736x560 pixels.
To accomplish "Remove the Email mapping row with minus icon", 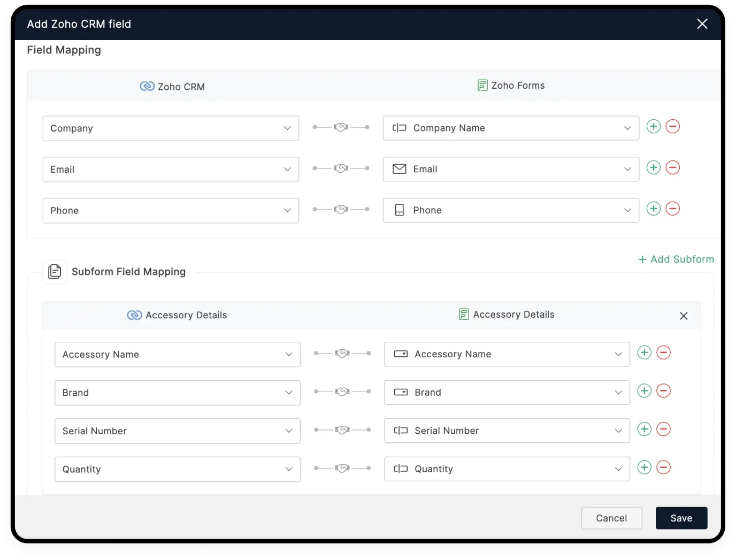I will [x=672, y=168].
